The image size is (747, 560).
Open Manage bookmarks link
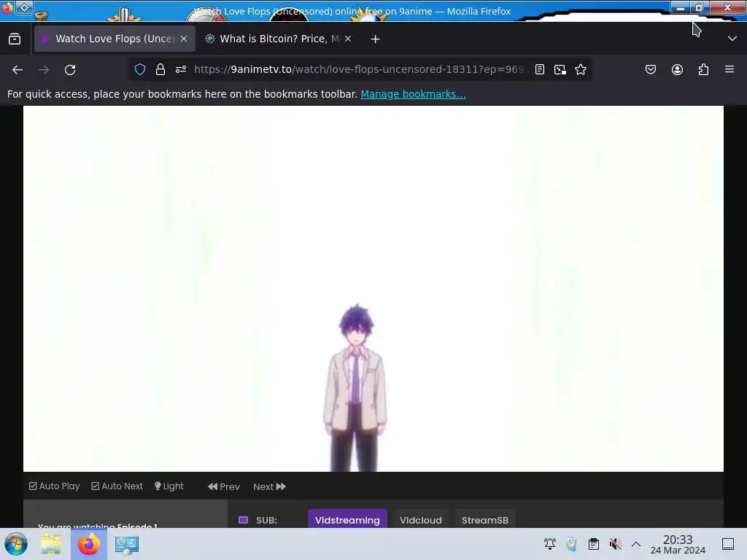(x=413, y=94)
